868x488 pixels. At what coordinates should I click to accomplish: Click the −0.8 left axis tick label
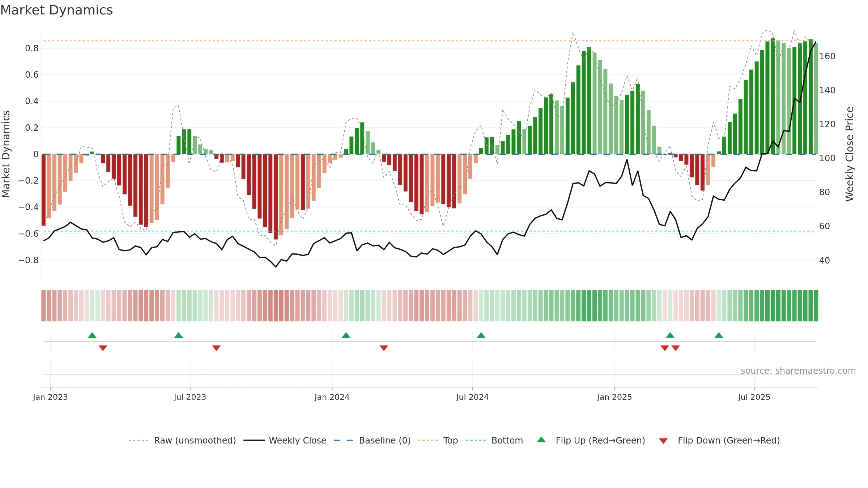pyautogui.click(x=29, y=260)
